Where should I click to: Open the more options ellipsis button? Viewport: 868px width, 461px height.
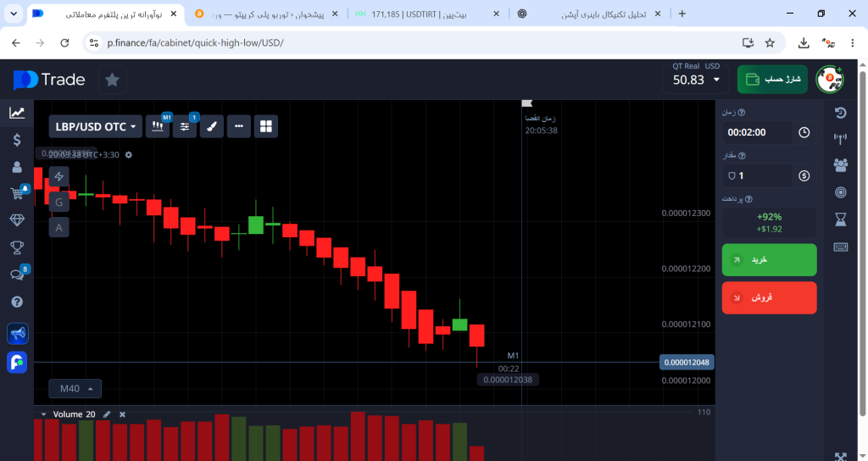pos(238,127)
